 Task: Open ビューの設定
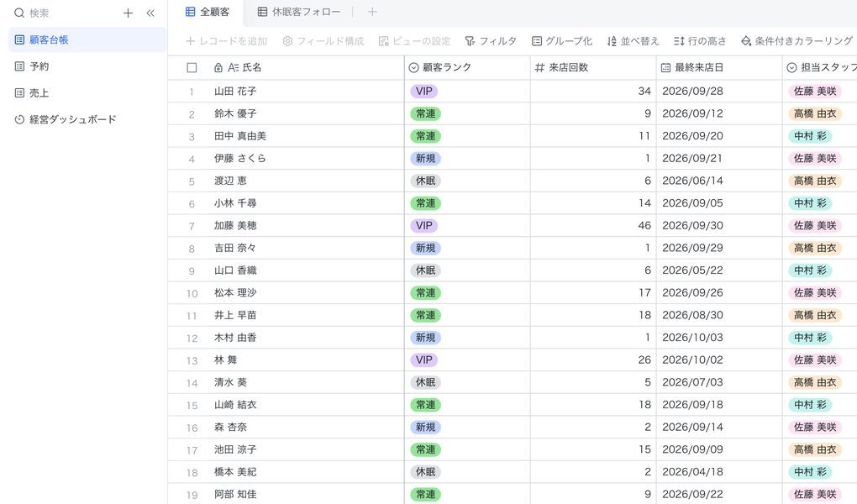coord(414,41)
